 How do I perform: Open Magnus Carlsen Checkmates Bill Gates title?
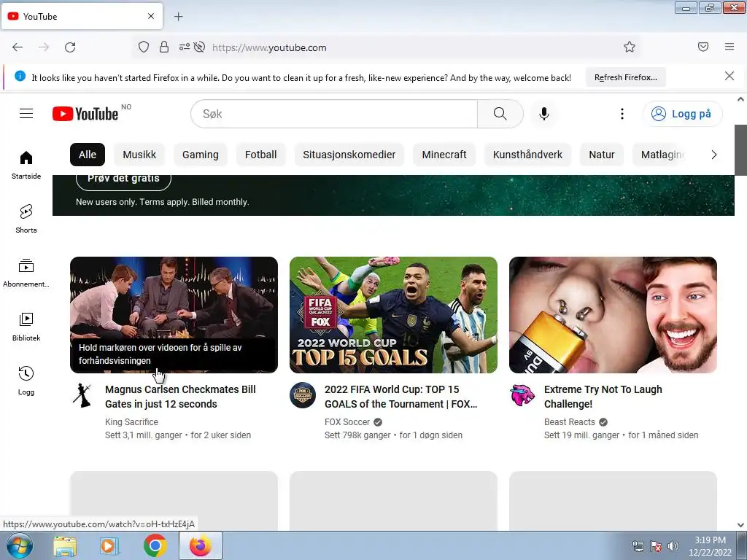coord(180,397)
